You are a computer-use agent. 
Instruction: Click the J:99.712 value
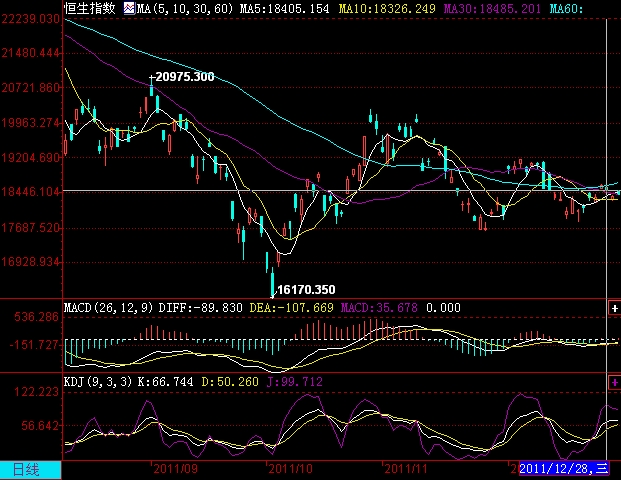[295, 382]
